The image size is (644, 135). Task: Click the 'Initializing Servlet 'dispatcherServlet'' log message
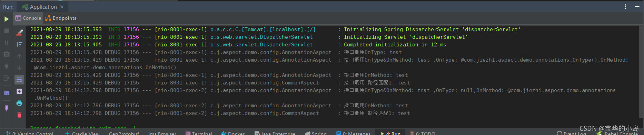(x=406, y=37)
